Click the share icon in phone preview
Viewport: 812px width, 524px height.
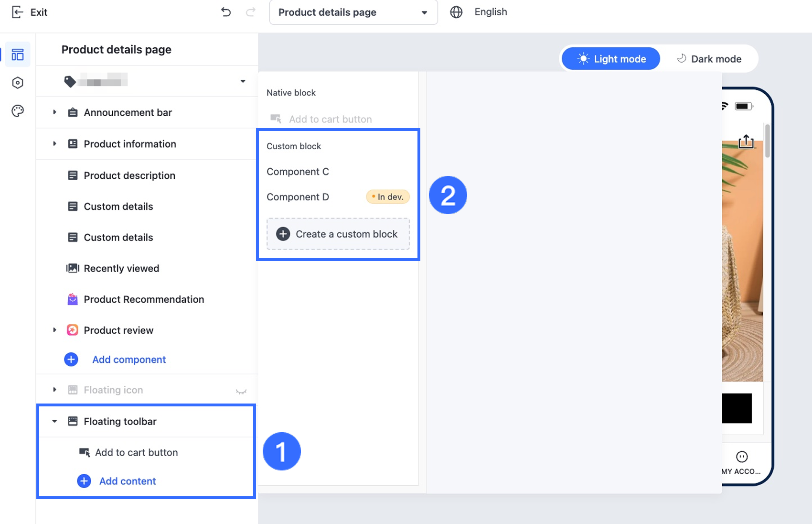(x=746, y=142)
